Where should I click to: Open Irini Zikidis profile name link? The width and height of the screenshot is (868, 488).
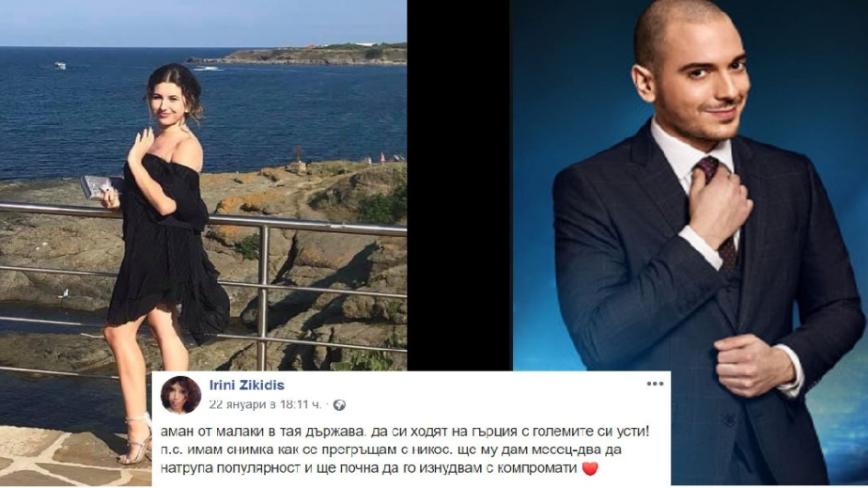point(247,385)
